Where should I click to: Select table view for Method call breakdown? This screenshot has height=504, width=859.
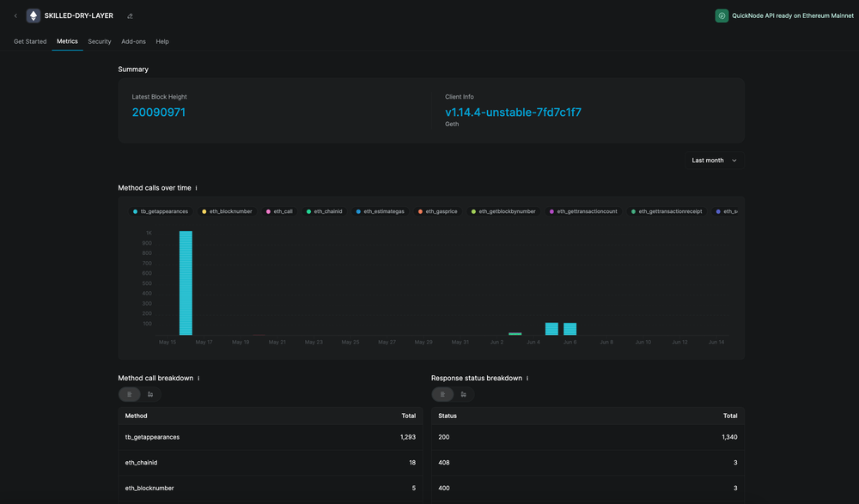pyautogui.click(x=130, y=394)
